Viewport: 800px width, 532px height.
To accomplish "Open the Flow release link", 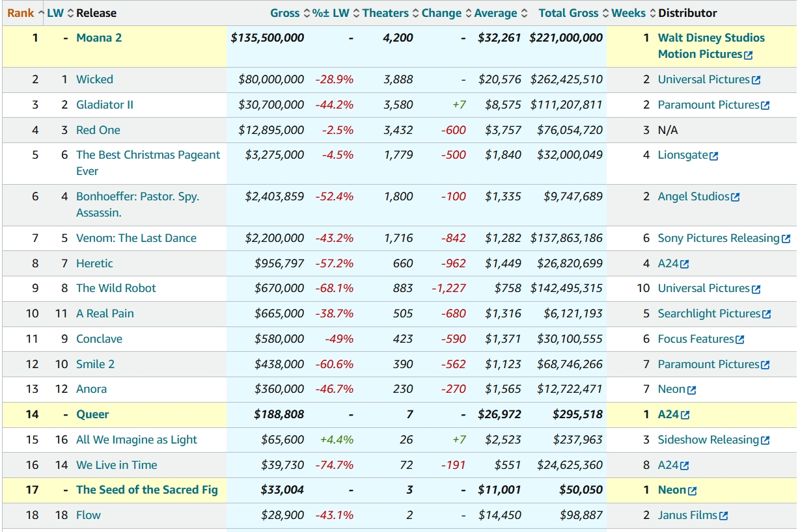I will [89, 515].
